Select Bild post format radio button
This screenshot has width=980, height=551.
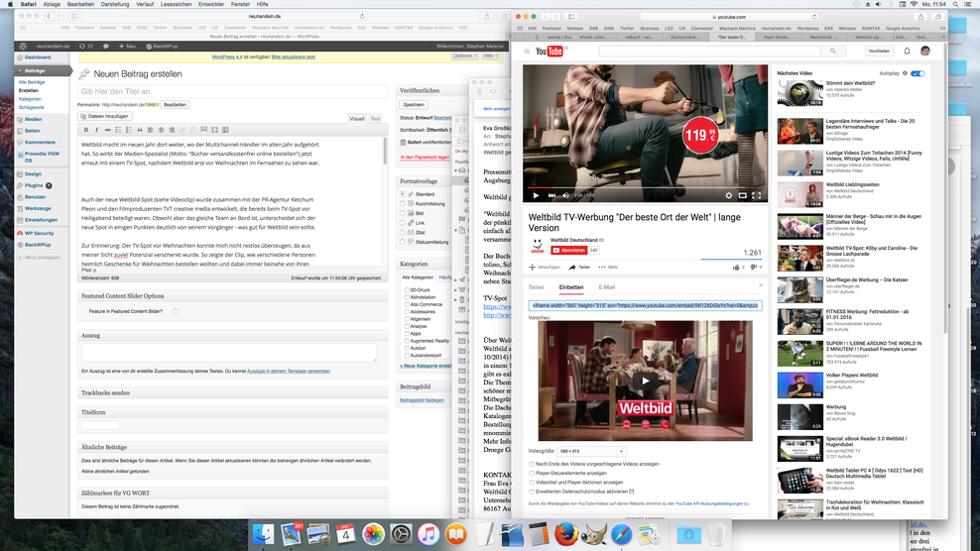point(403,213)
